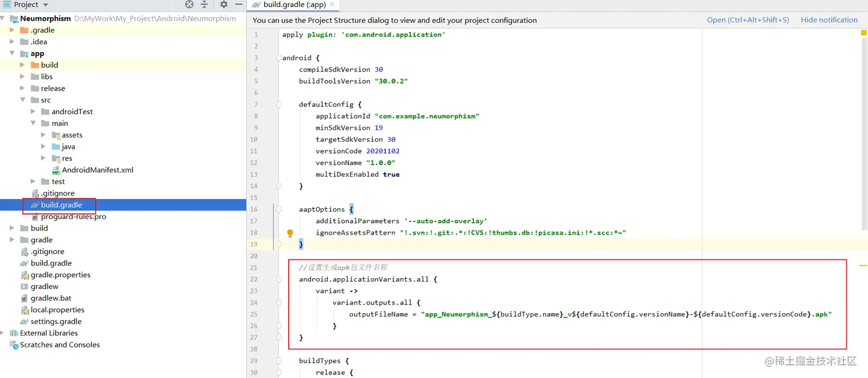Viewport: 868px width, 378px height.
Task: Expand the root-level gradle folder
Action: click(x=13, y=240)
